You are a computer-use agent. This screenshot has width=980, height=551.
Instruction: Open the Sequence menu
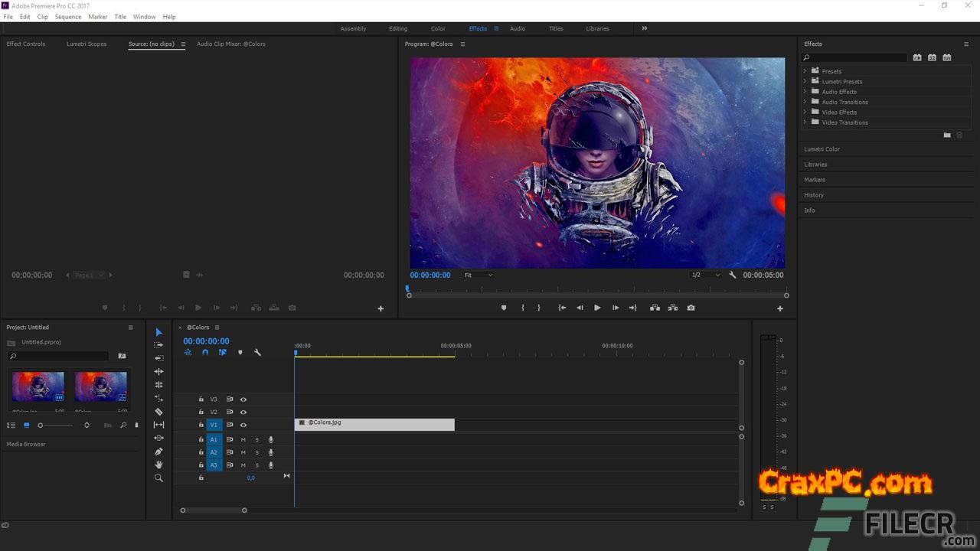[67, 17]
